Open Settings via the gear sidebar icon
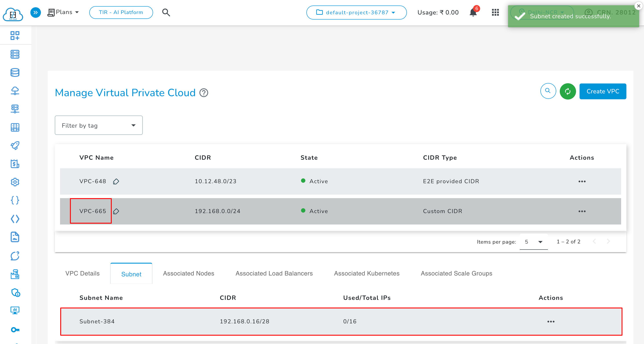This screenshot has height=344, width=644. coord(15,182)
